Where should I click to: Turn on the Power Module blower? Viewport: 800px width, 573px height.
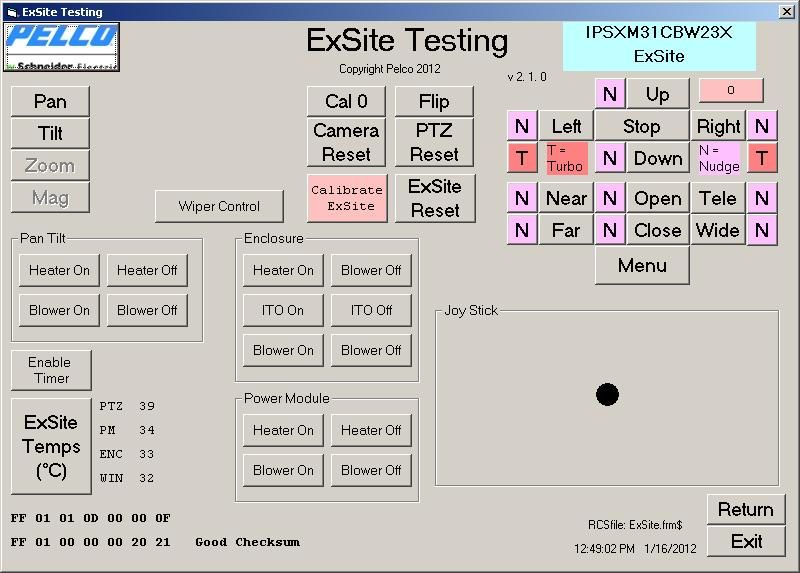tap(283, 470)
